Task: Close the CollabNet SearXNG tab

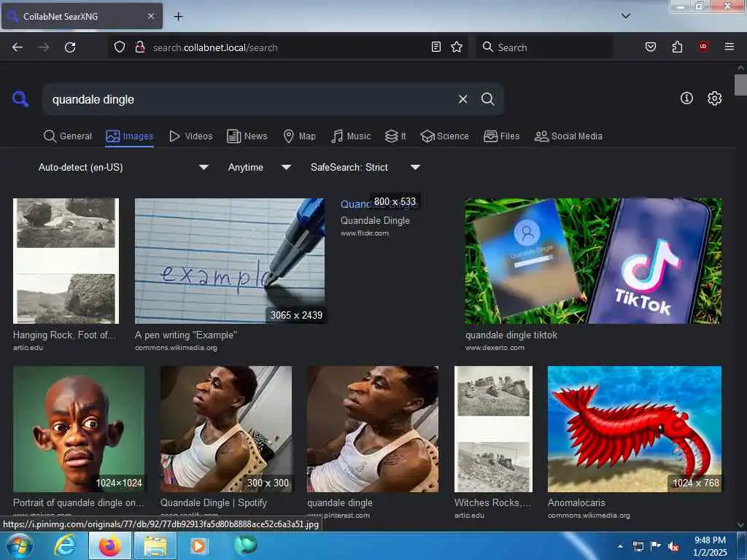Action: pos(151,16)
